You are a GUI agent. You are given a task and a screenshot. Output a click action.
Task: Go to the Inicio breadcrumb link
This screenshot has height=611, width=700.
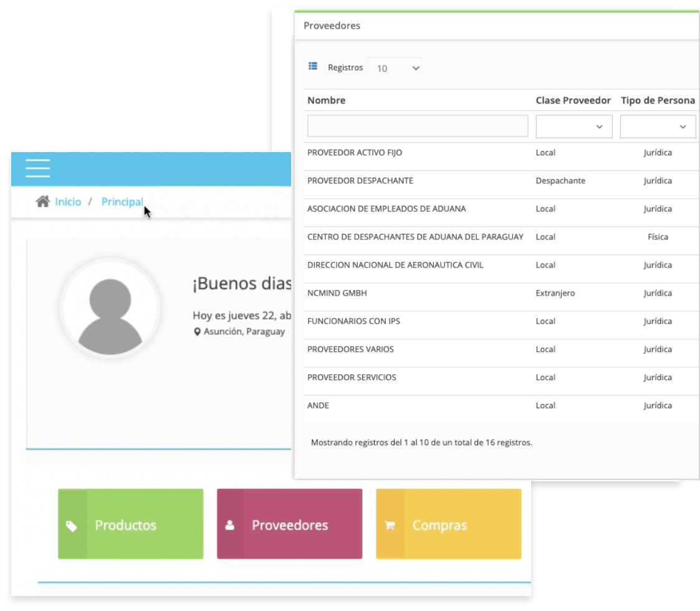click(x=68, y=202)
